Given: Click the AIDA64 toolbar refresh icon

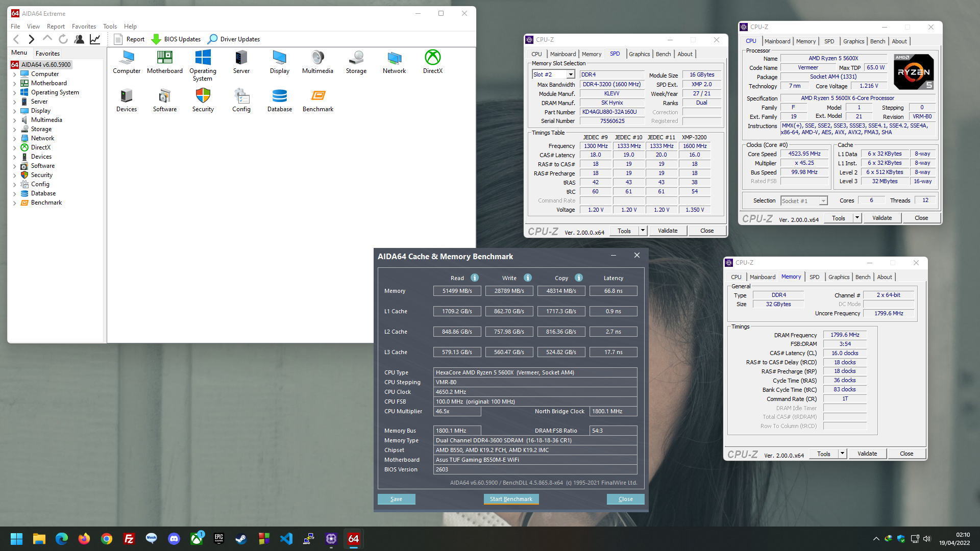Looking at the screenshot, I should click(63, 39).
